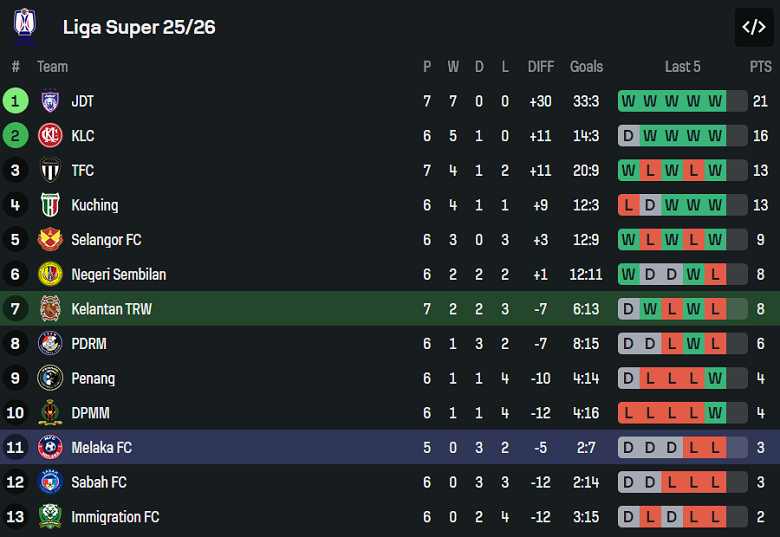Click the JDT team crest

(x=50, y=101)
